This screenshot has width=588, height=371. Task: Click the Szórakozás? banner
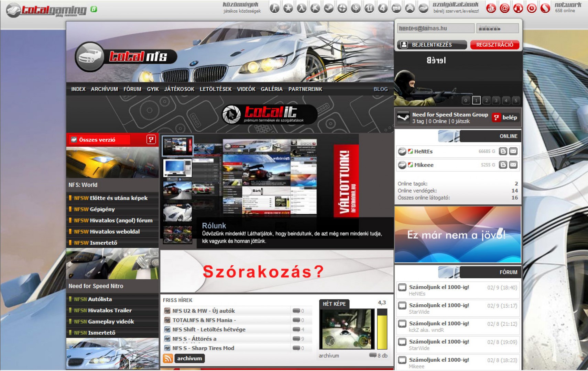click(x=277, y=271)
